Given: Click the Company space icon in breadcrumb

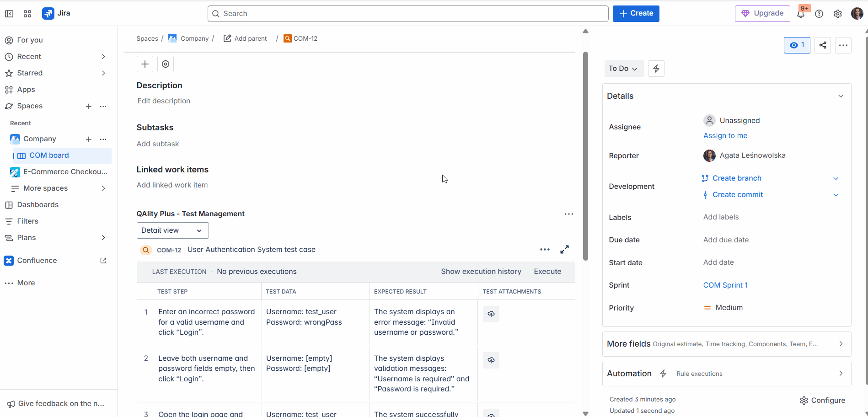Looking at the screenshot, I should pyautogui.click(x=172, y=38).
